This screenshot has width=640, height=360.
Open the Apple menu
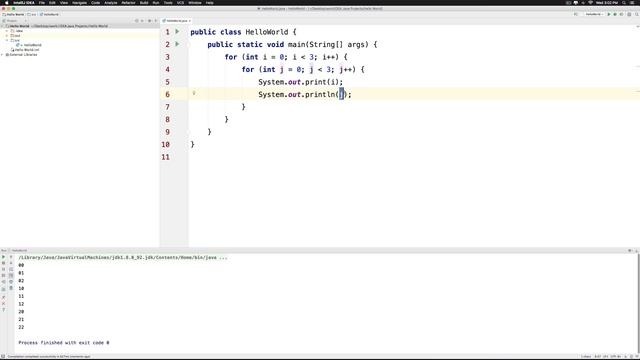tap(7, 2)
